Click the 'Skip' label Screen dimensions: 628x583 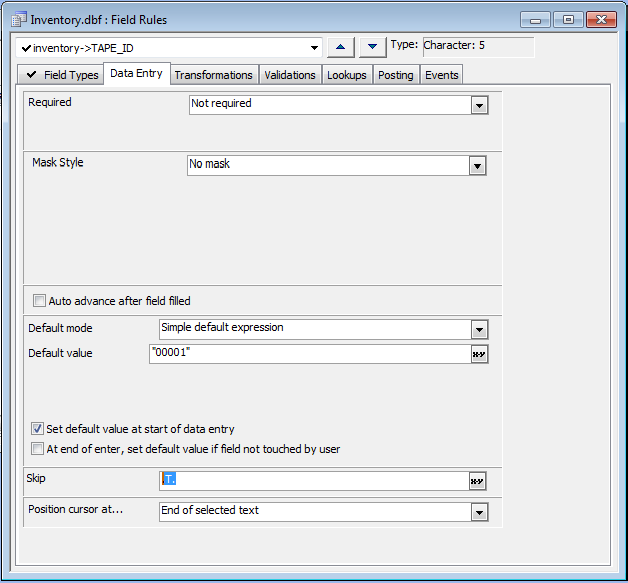click(36, 478)
